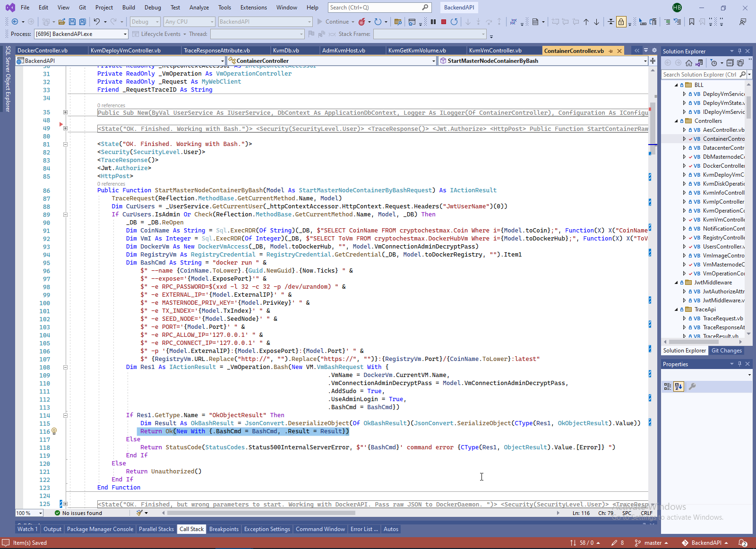
Task: Click the editor horizontal scrollbar thumb
Action: (261, 513)
